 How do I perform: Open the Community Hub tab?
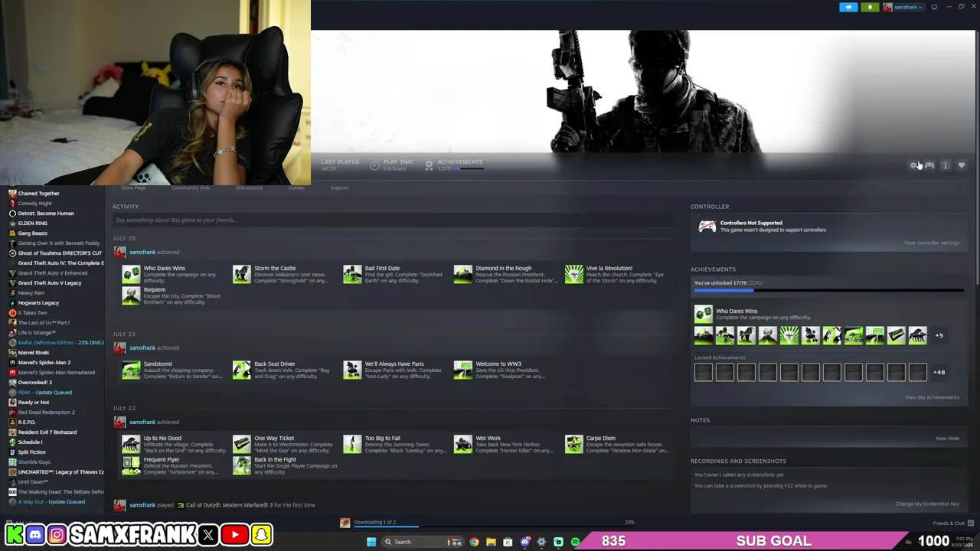click(191, 187)
